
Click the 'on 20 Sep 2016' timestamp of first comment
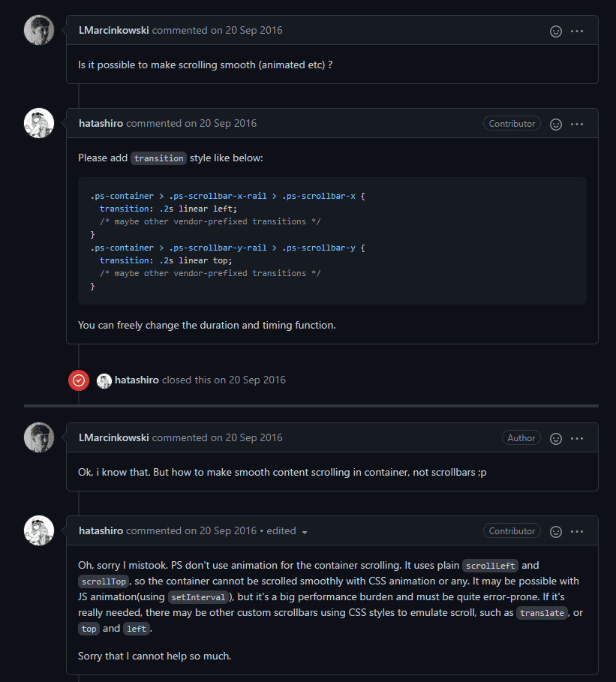(246, 31)
